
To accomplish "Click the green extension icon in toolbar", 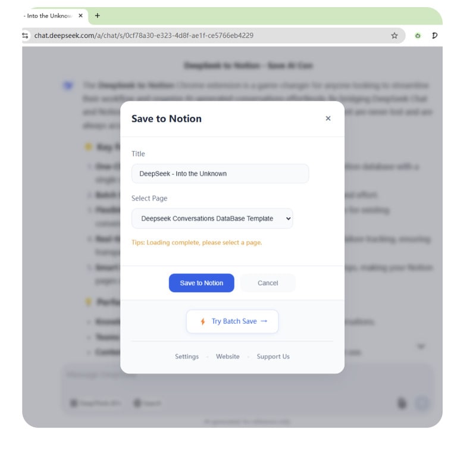I will point(418,36).
